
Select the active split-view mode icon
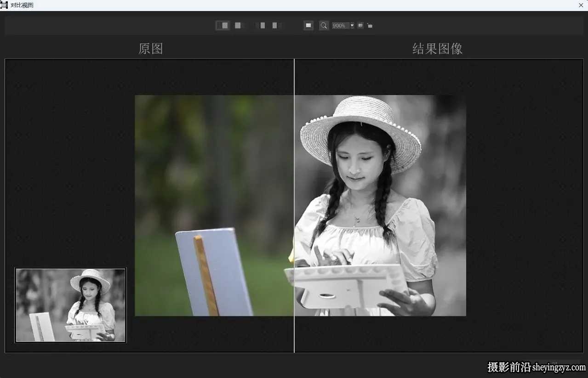point(223,25)
